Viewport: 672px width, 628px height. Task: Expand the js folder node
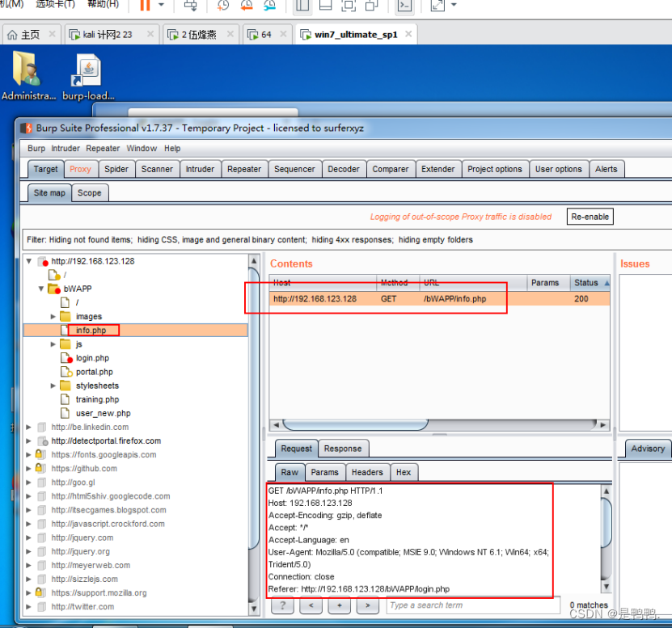[x=53, y=344]
